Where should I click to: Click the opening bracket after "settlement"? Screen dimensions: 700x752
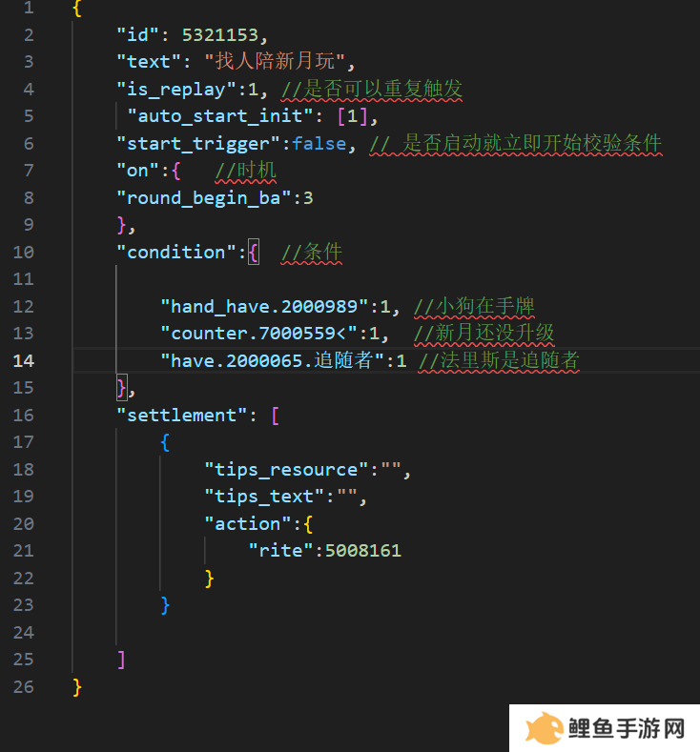click(276, 416)
